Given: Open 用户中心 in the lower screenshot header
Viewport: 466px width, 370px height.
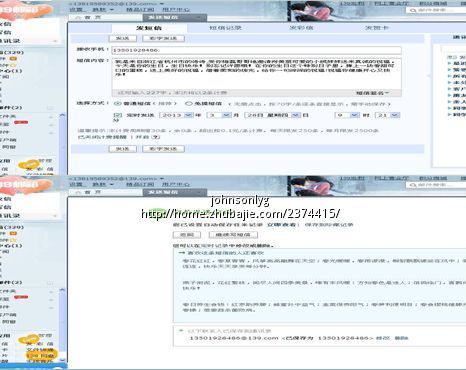Looking at the screenshot, I should (176, 184).
